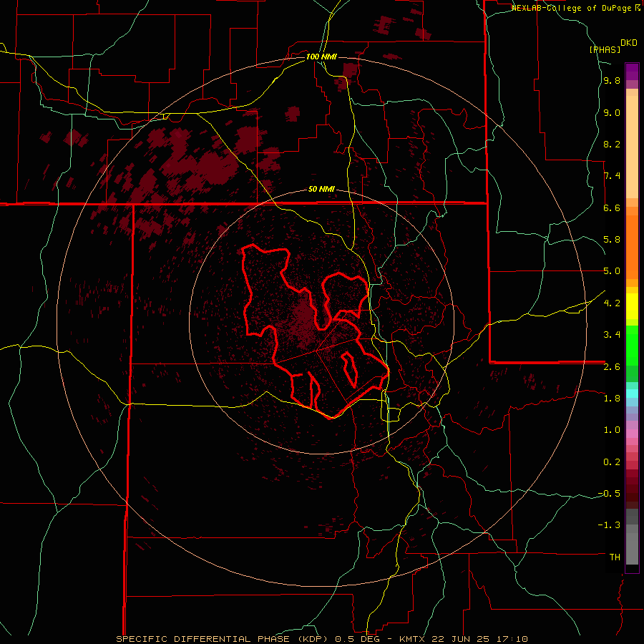The image size is (644, 644).
Task: Click the light peach band of the color bar
Action: (x=632, y=147)
